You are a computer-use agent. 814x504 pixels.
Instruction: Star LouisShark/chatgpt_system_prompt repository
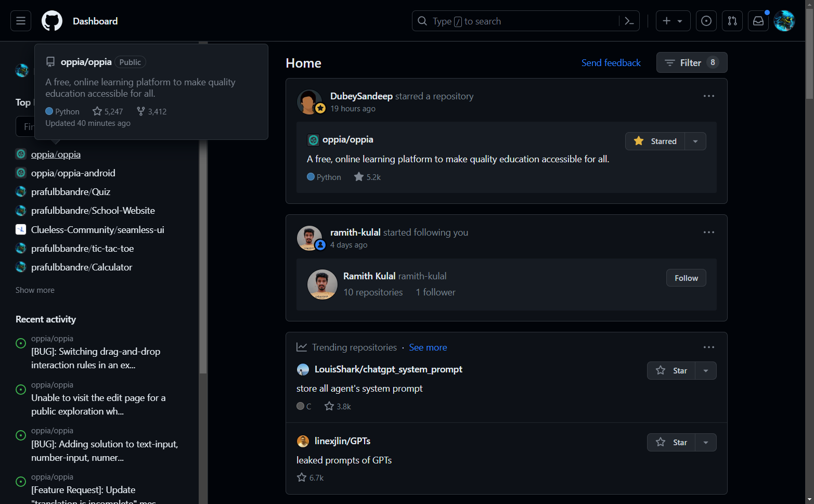click(x=671, y=371)
